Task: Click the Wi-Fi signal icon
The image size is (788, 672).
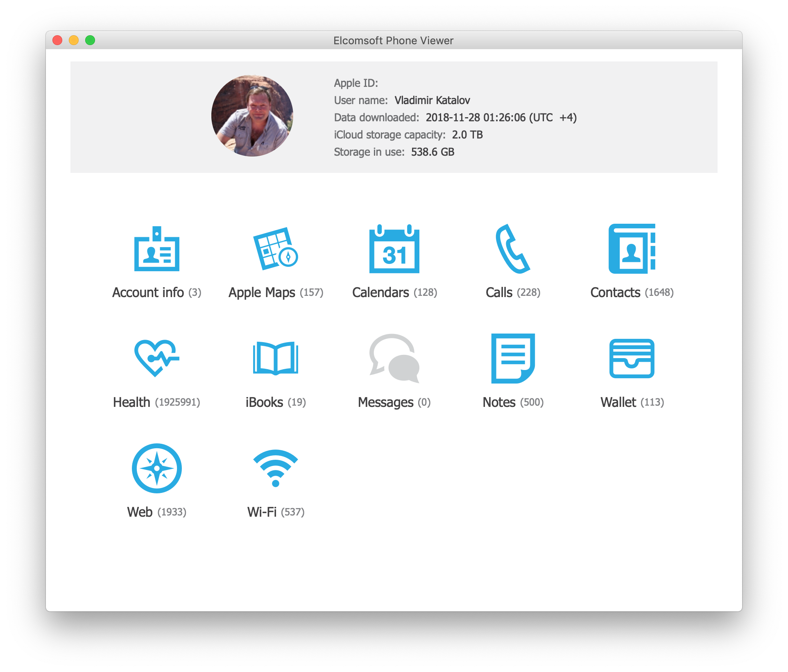Action: (275, 468)
